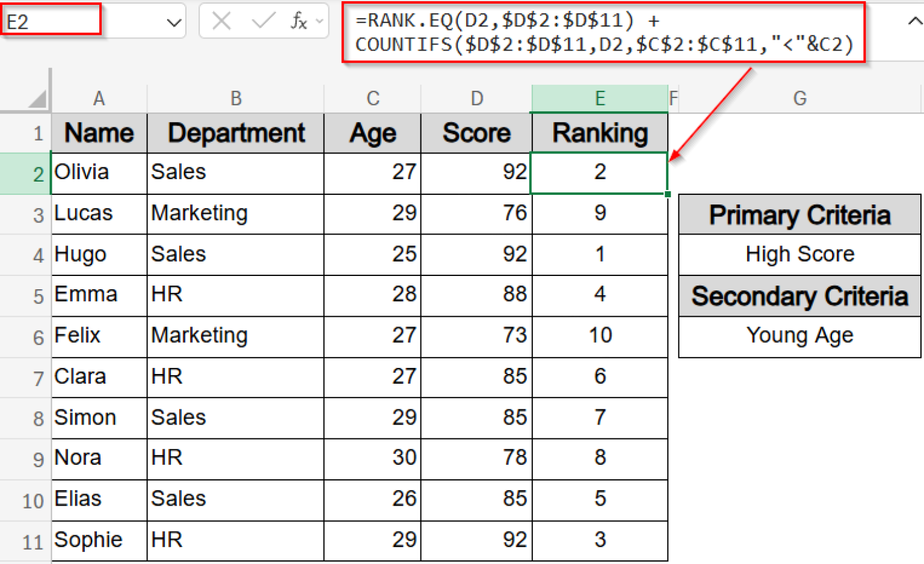Select column header D
Screen dimensions: 924x564
(476, 98)
